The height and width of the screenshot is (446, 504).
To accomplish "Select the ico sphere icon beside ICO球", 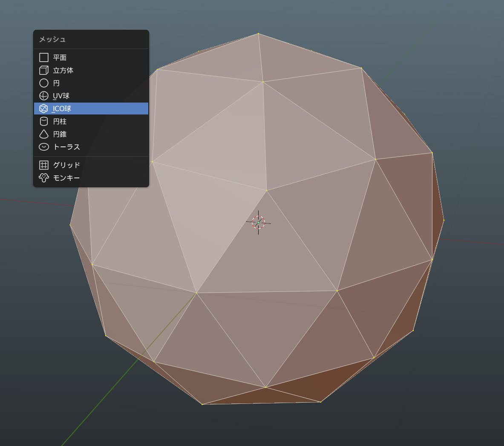I will click(44, 109).
